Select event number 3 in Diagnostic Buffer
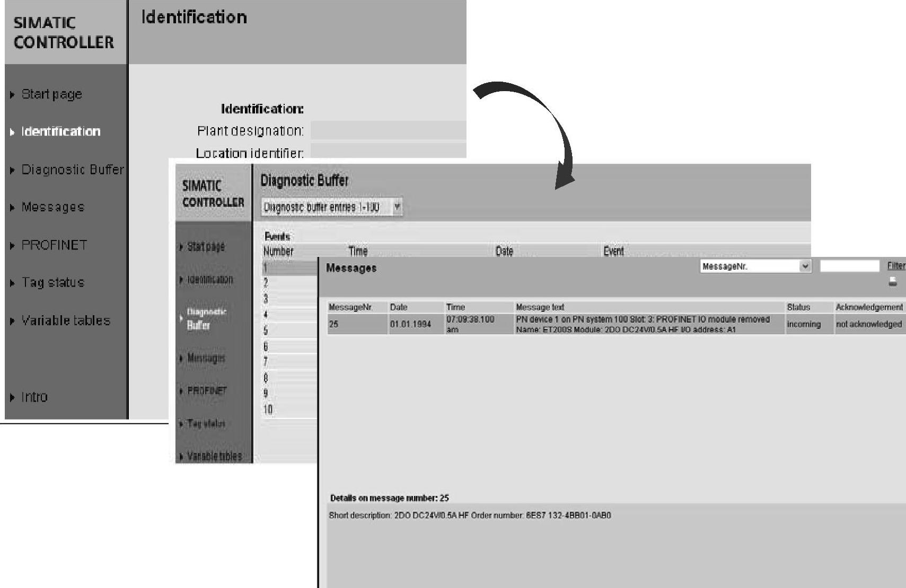Screen dimensions: 906x588 (289, 299)
